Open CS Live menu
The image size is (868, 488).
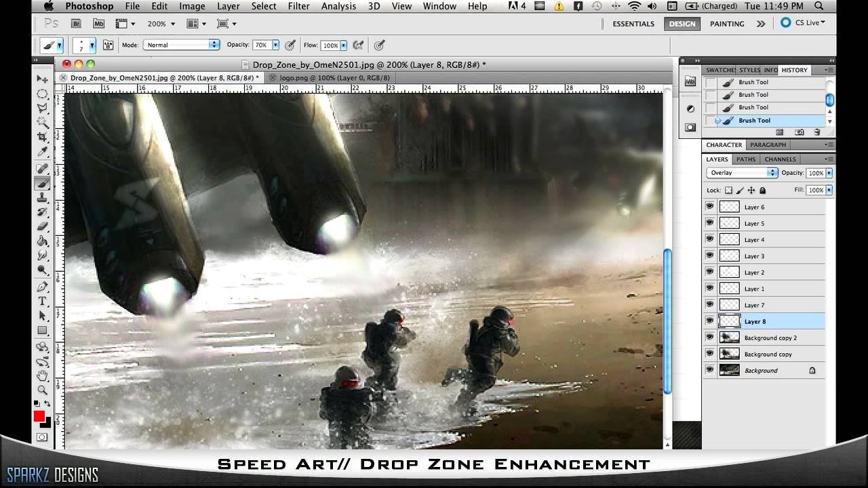[x=804, y=22]
